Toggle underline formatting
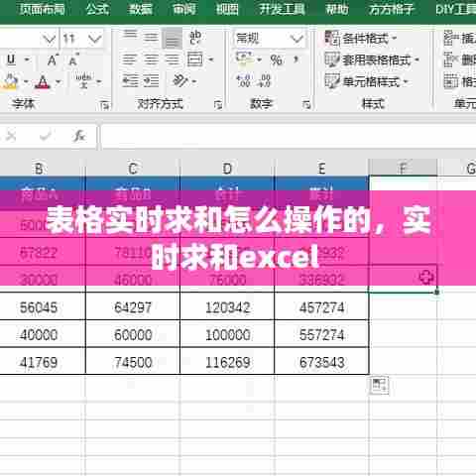The height and width of the screenshot is (476, 476). click(x=11, y=59)
